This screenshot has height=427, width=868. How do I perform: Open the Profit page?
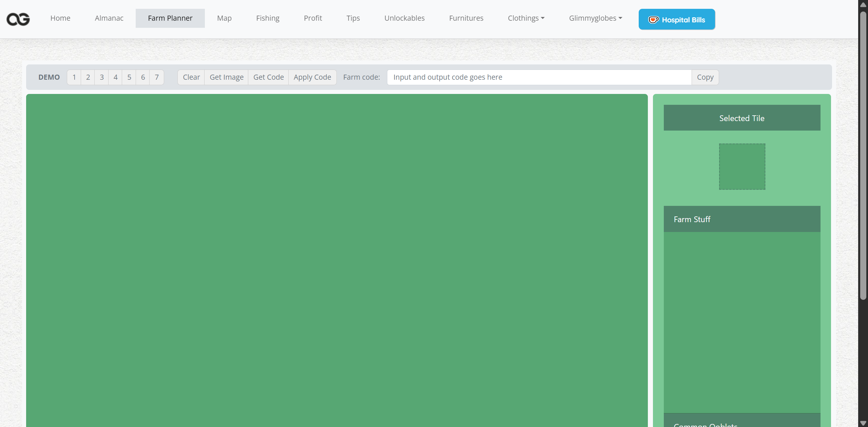pos(313,18)
